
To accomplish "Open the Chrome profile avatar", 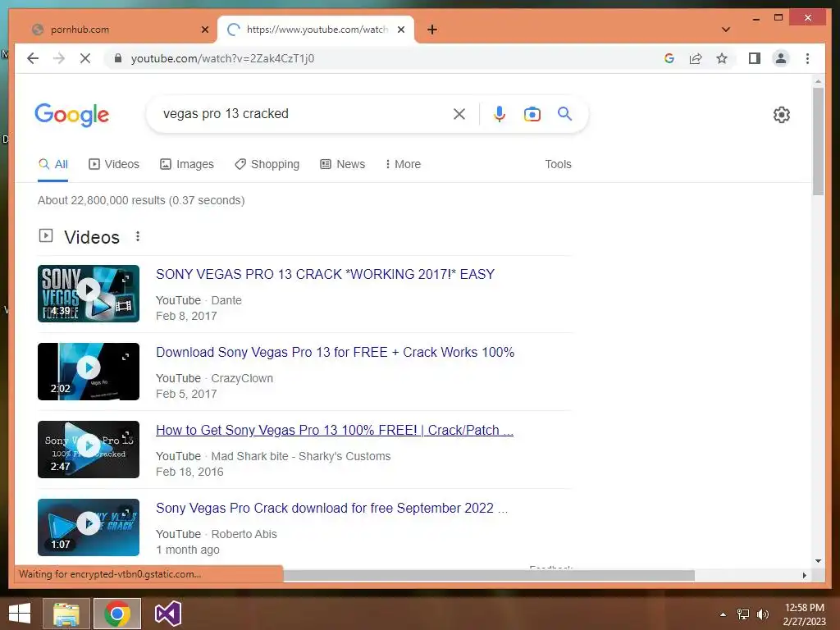I will pos(781,58).
